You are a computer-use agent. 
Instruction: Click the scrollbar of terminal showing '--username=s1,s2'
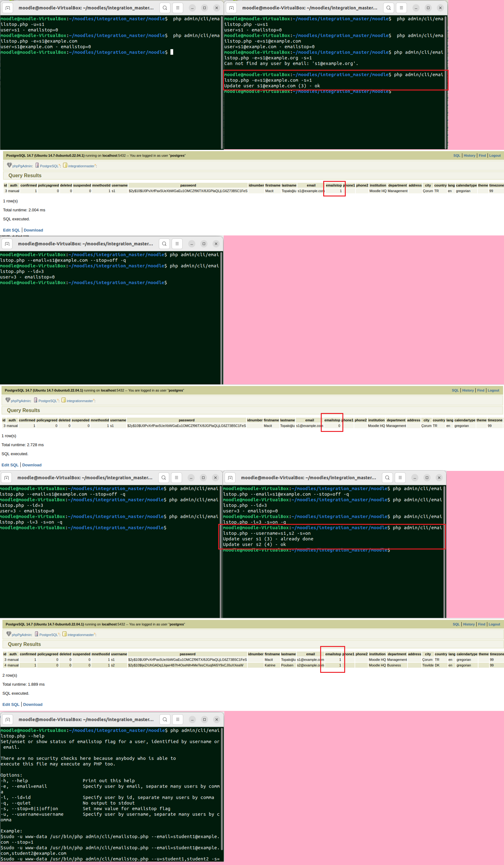(445, 551)
